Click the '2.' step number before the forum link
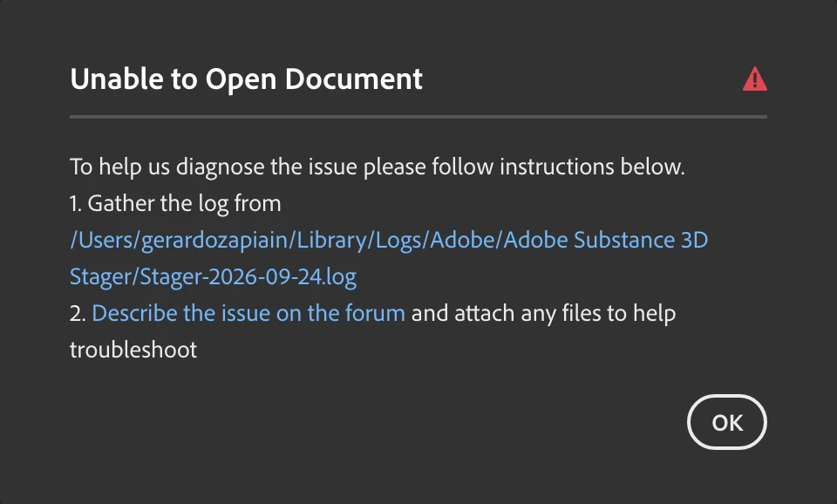Screen dimensions: 837x504 point(78,313)
